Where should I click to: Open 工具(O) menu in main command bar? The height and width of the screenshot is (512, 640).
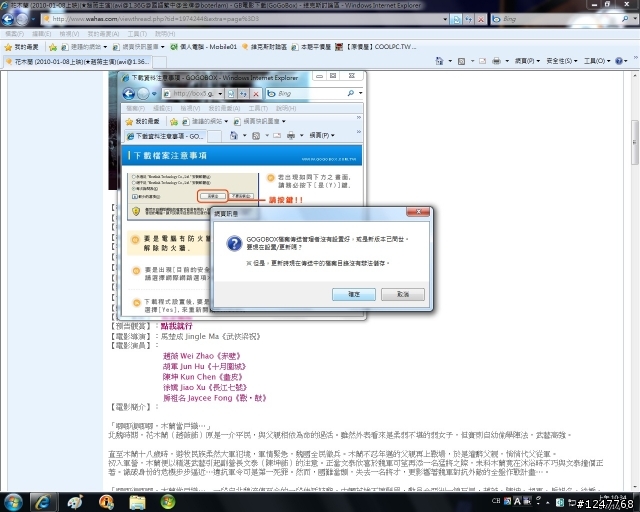pyautogui.click(x=599, y=61)
